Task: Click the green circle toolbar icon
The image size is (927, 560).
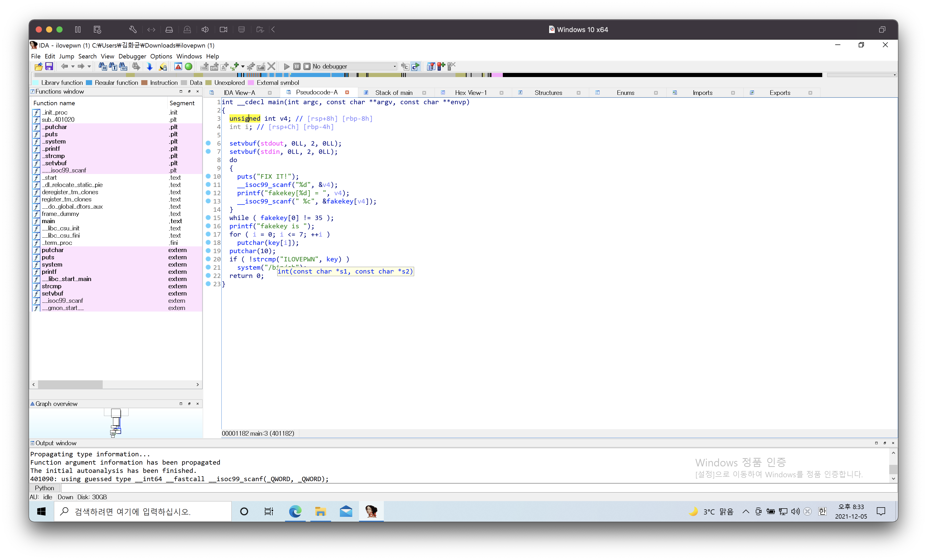Action: click(189, 66)
